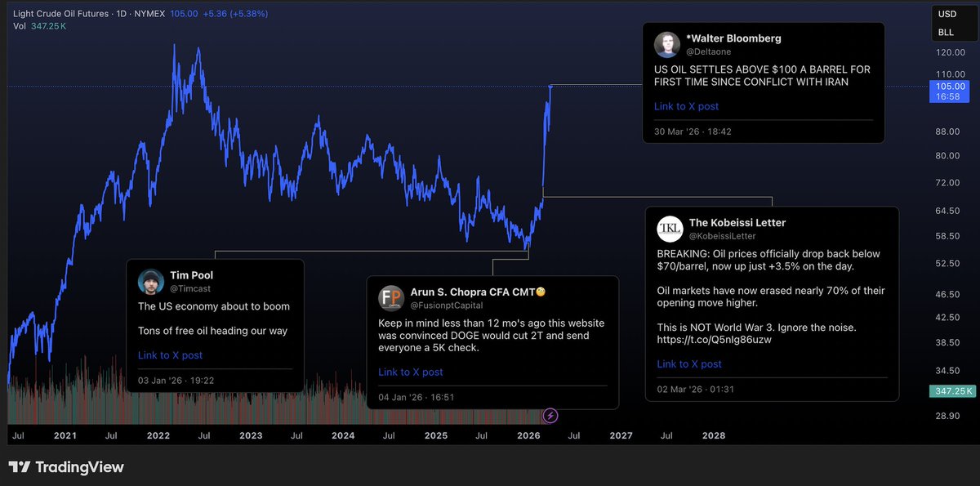Click Walter Bloomberg profile avatar
The image size is (980, 486).
pos(667,45)
